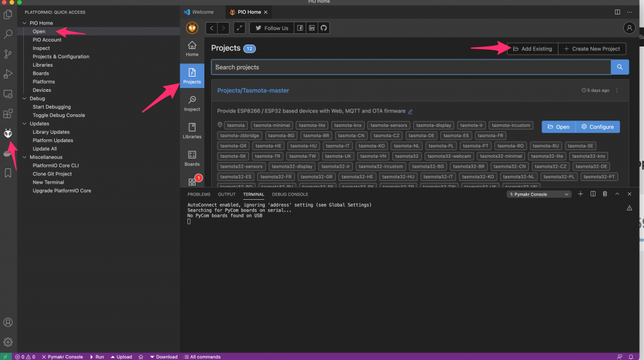Switch to the PROBLEMS panel tab
The image size is (644, 360).
pyautogui.click(x=199, y=194)
